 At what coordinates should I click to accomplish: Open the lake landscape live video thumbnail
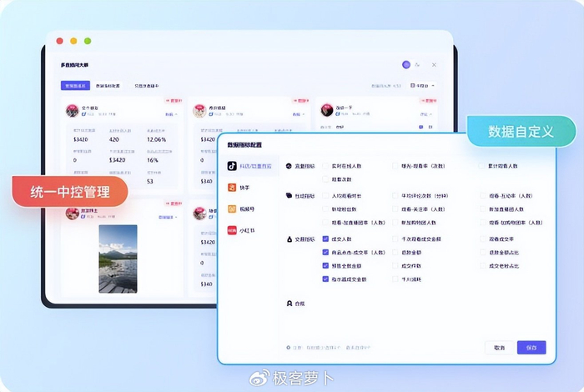tap(118, 259)
